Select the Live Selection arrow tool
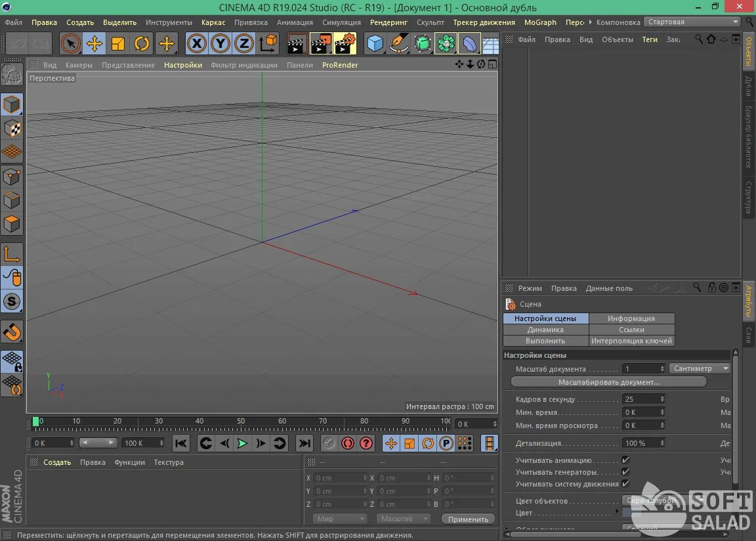The height and width of the screenshot is (541, 756). (70, 44)
